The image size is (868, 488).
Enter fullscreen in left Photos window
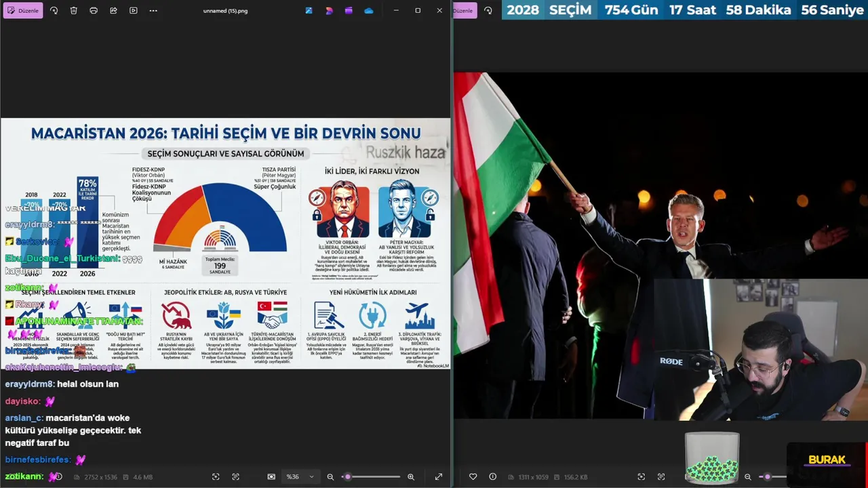click(x=438, y=476)
